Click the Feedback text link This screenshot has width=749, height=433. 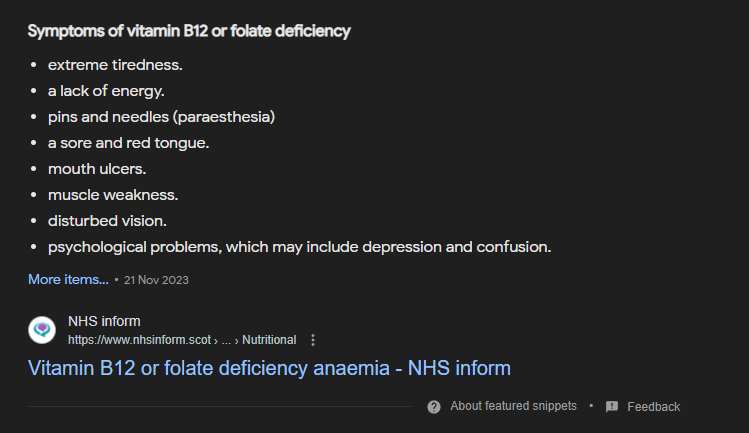[x=653, y=406]
